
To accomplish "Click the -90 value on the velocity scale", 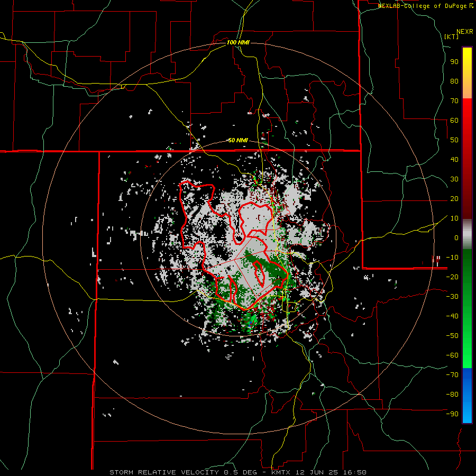I will 452,414.
